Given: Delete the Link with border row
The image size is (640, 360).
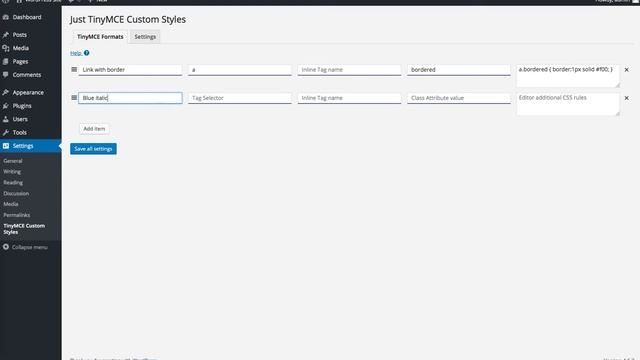Looking at the screenshot, I should point(627,70).
